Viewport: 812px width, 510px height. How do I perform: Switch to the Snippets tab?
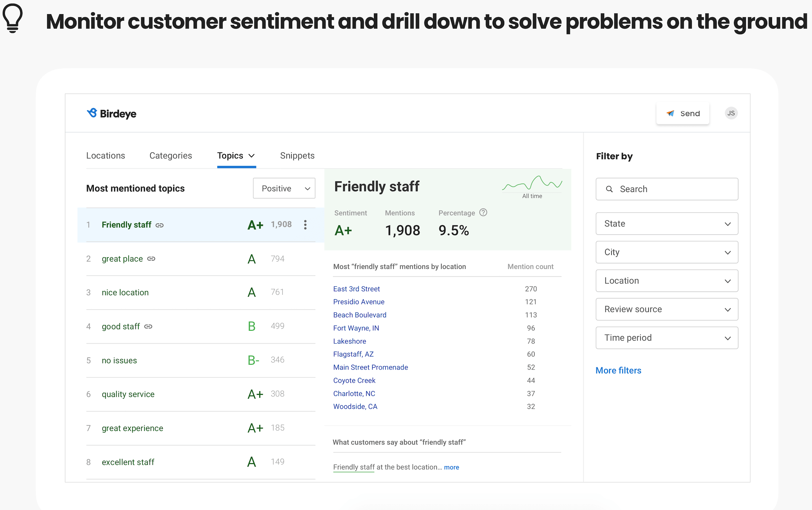297,156
